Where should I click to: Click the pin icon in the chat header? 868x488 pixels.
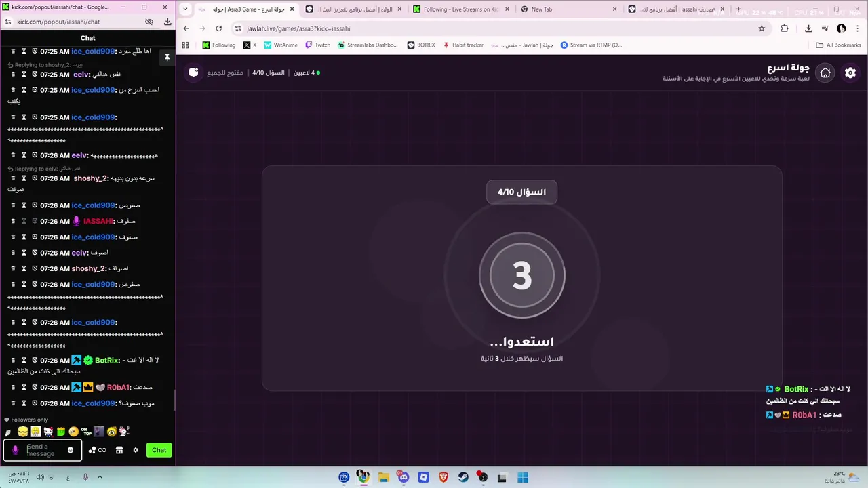click(x=166, y=58)
